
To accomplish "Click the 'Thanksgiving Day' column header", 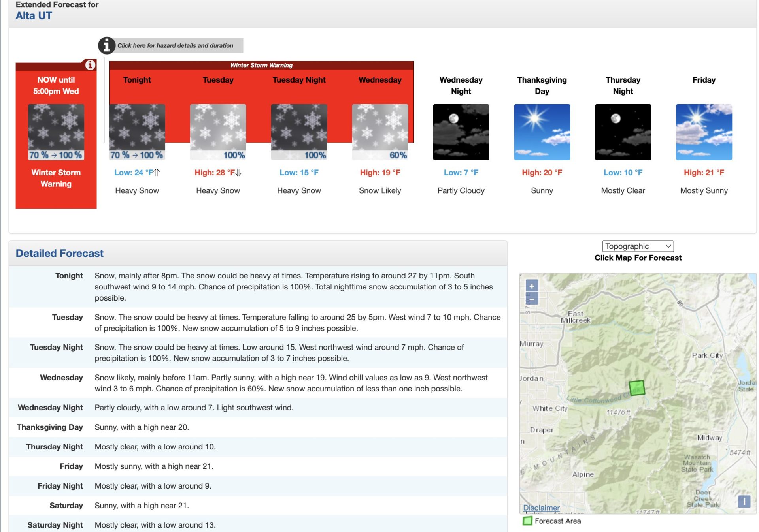I will coord(542,85).
